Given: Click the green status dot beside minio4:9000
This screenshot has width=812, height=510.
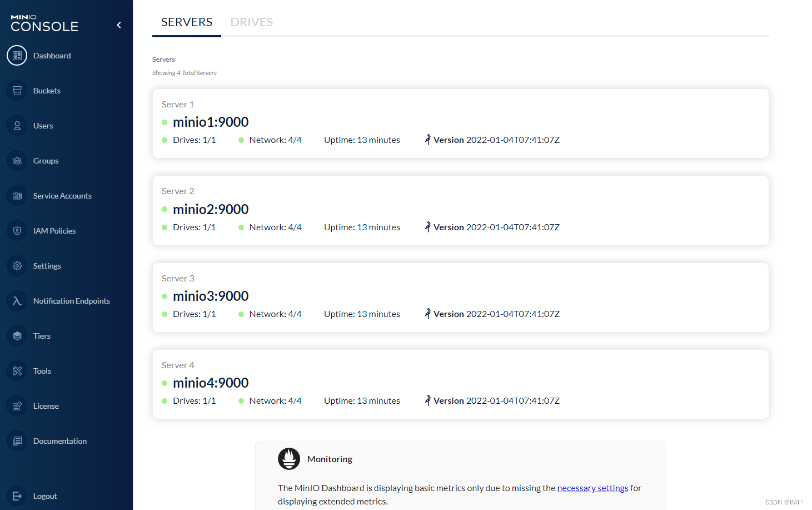Looking at the screenshot, I should coord(165,383).
